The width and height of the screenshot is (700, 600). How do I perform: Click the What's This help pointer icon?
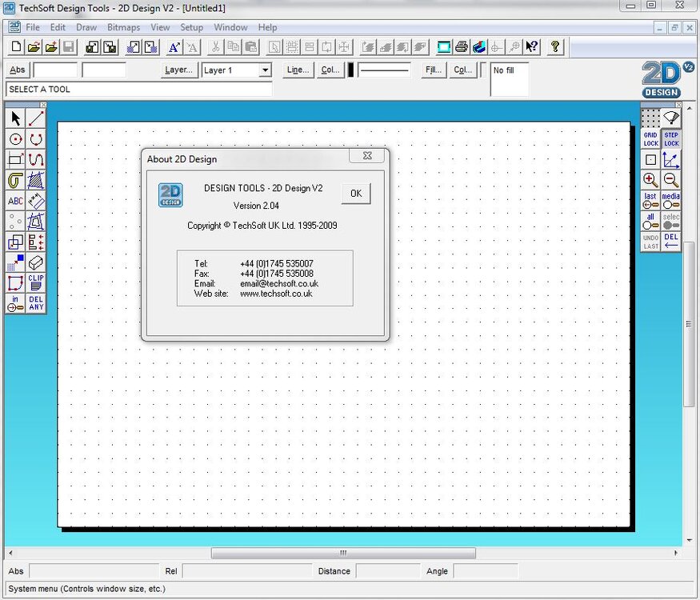[532, 47]
